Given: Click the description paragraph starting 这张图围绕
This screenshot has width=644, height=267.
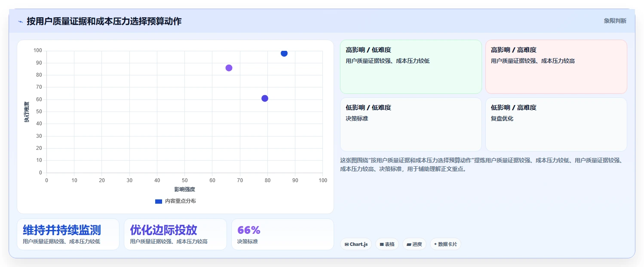Looking at the screenshot, I should pos(481,165).
